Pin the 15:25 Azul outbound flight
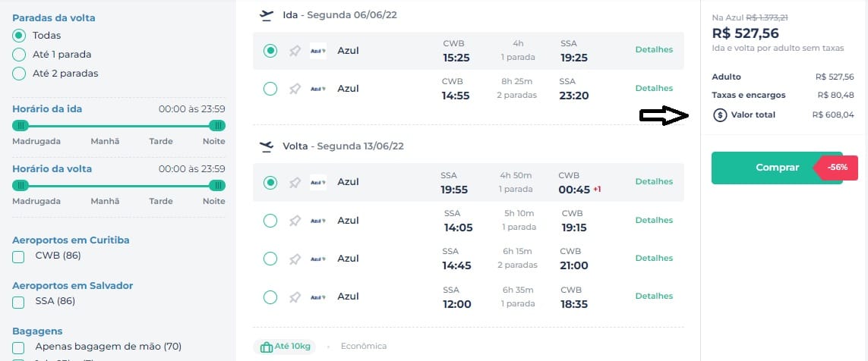The width and height of the screenshot is (868, 361). [x=295, y=51]
